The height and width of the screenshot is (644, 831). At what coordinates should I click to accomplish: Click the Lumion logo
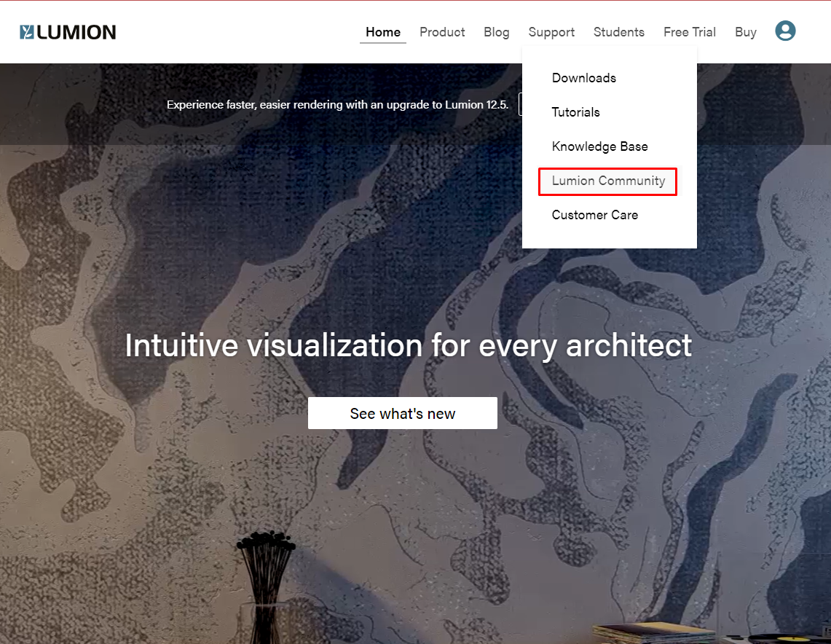tap(68, 32)
